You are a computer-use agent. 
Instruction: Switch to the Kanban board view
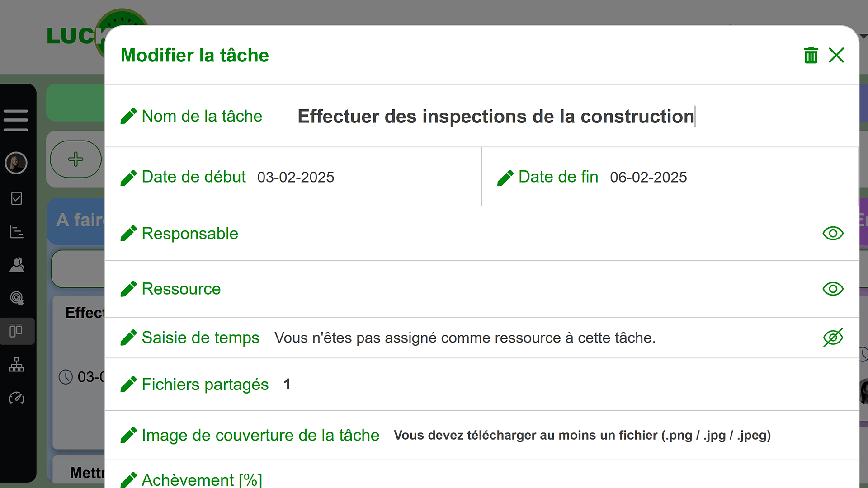pyautogui.click(x=17, y=331)
